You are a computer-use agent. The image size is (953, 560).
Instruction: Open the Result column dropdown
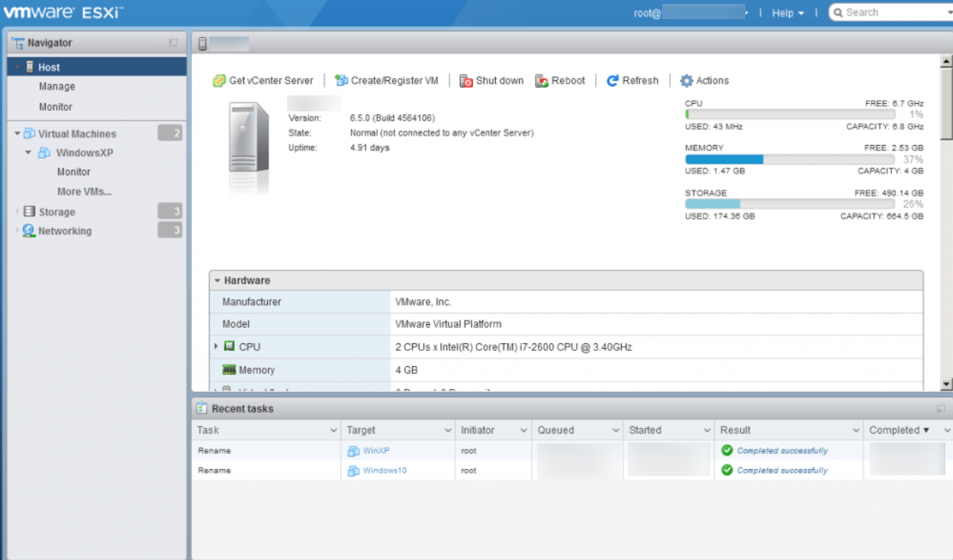click(x=856, y=430)
